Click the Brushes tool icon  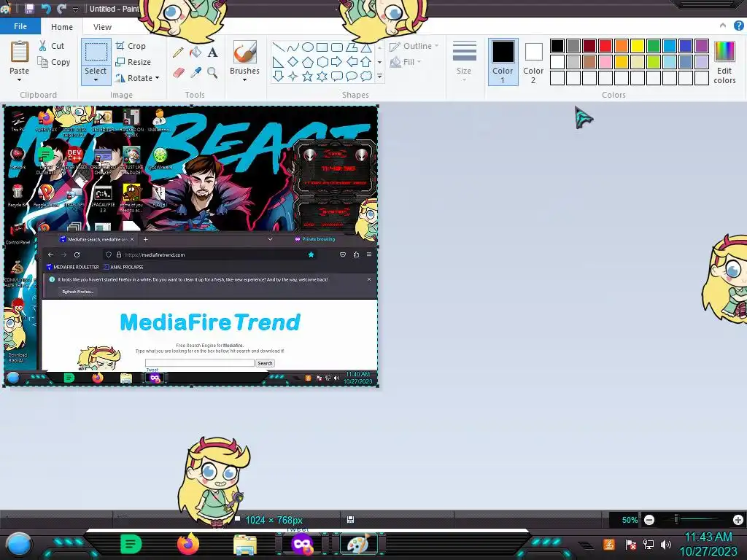(245, 52)
